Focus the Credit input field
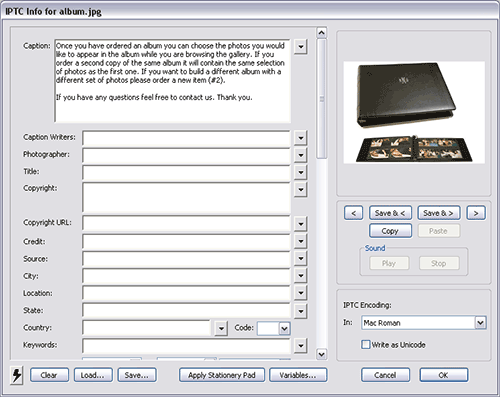The image size is (500, 397). (x=186, y=242)
